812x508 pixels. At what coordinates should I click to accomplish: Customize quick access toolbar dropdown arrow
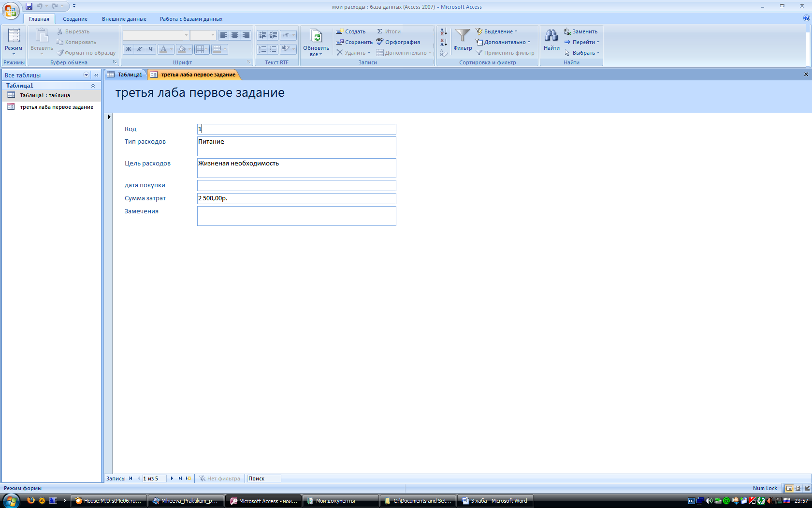pos(74,6)
